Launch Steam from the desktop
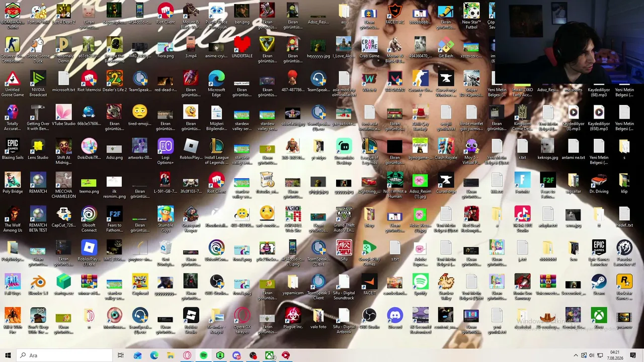Viewport: 644px width, 362px height. 599,284
